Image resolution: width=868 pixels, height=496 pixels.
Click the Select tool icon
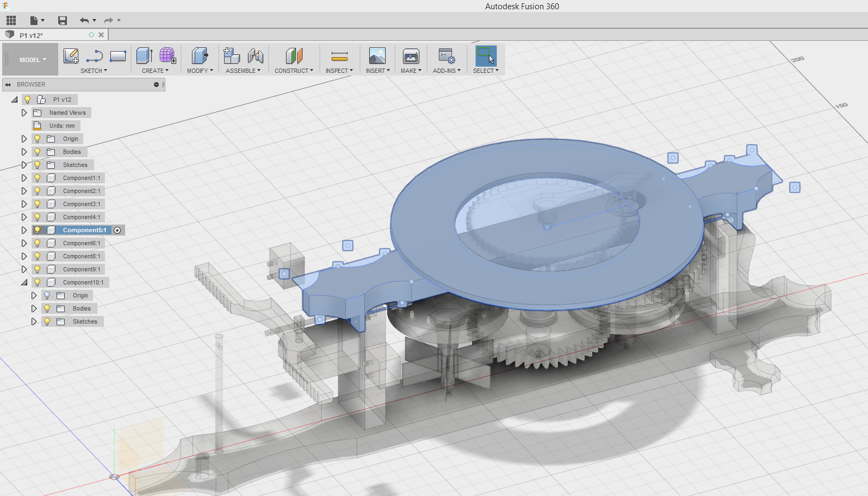coord(486,55)
